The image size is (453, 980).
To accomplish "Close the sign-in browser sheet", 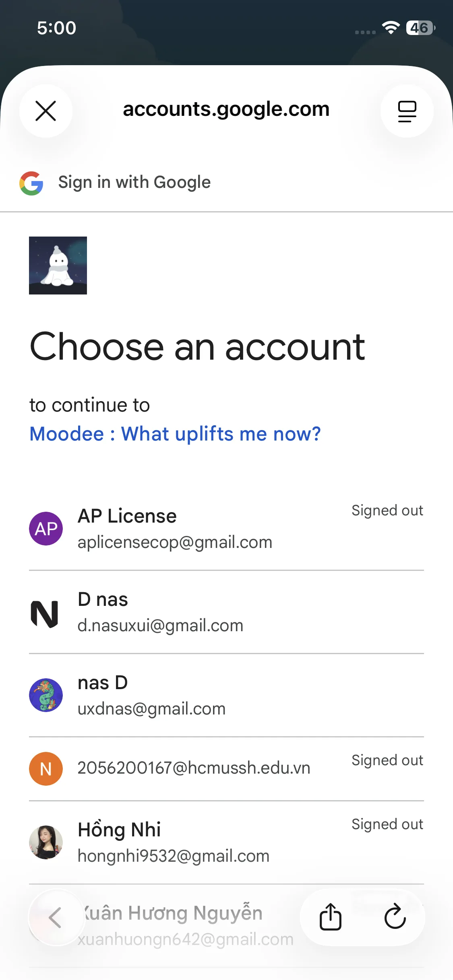I will coord(46,111).
